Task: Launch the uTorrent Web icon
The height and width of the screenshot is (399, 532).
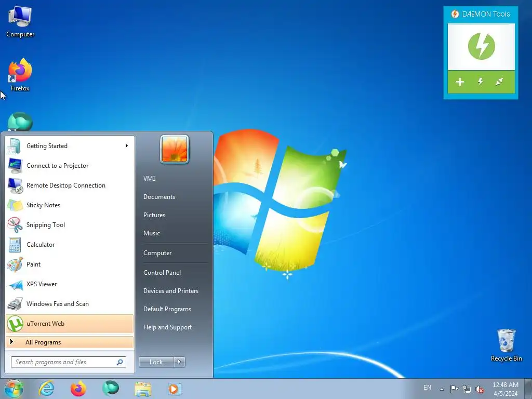Action: [x=15, y=324]
